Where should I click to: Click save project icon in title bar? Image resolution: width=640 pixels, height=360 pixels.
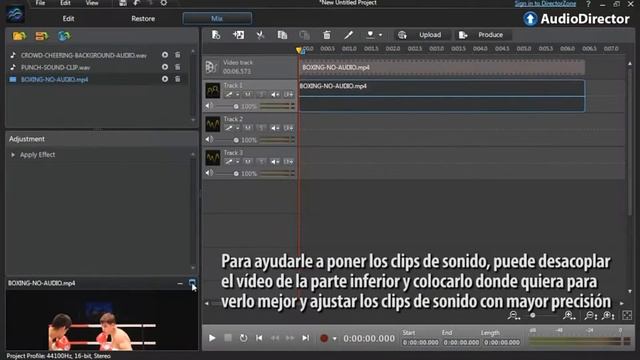pos(122,3)
